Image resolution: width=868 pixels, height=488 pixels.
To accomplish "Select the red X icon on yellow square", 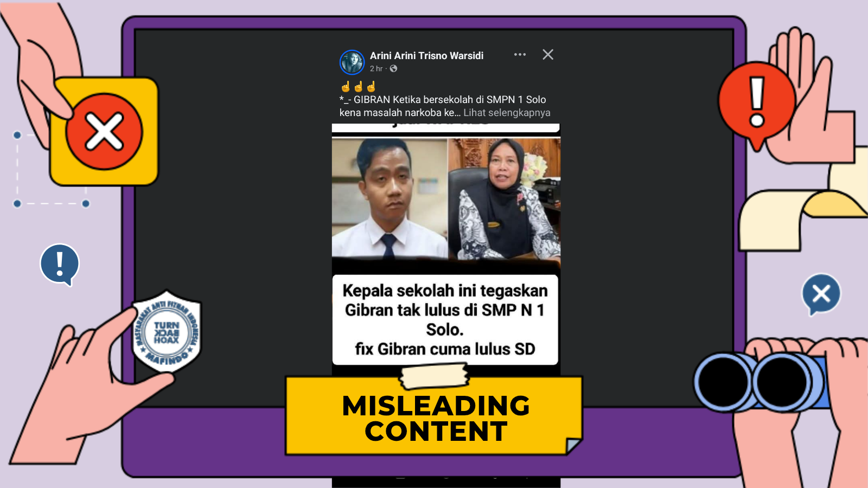I will (104, 132).
